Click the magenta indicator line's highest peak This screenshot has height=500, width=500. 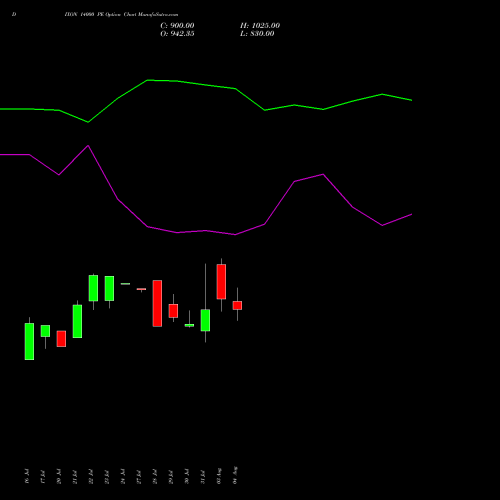tap(88, 146)
